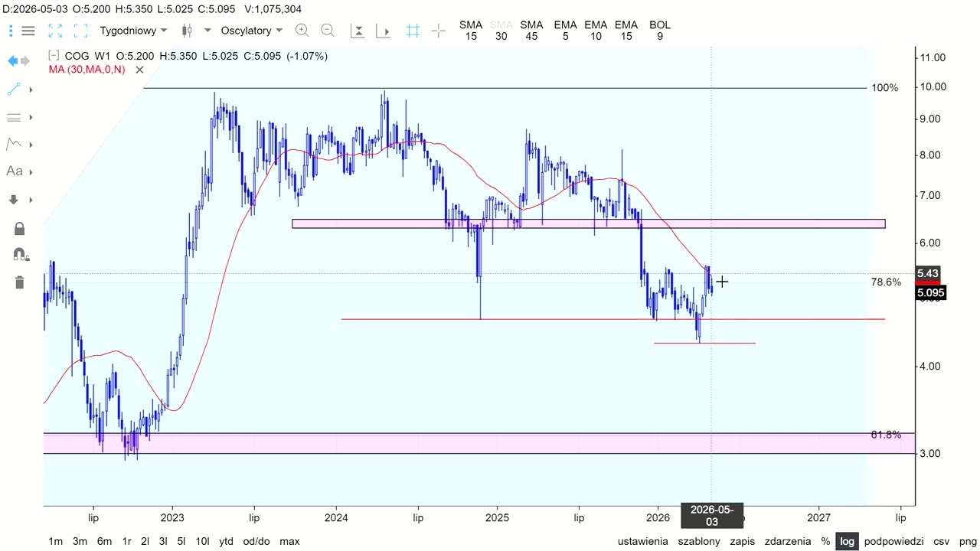Image resolution: width=980 pixels, height=551 pixels.
Task: Zoom in with the magnifier plus icon
Action: [302, 31]
